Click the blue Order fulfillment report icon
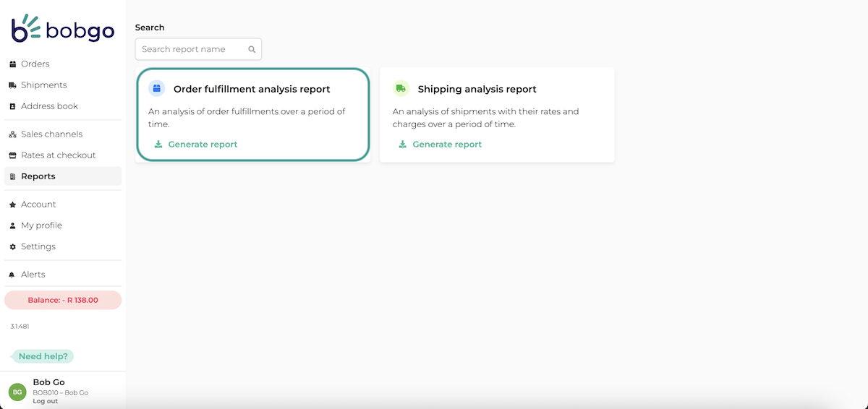The image size is (868, 409). tap(156, 89)
